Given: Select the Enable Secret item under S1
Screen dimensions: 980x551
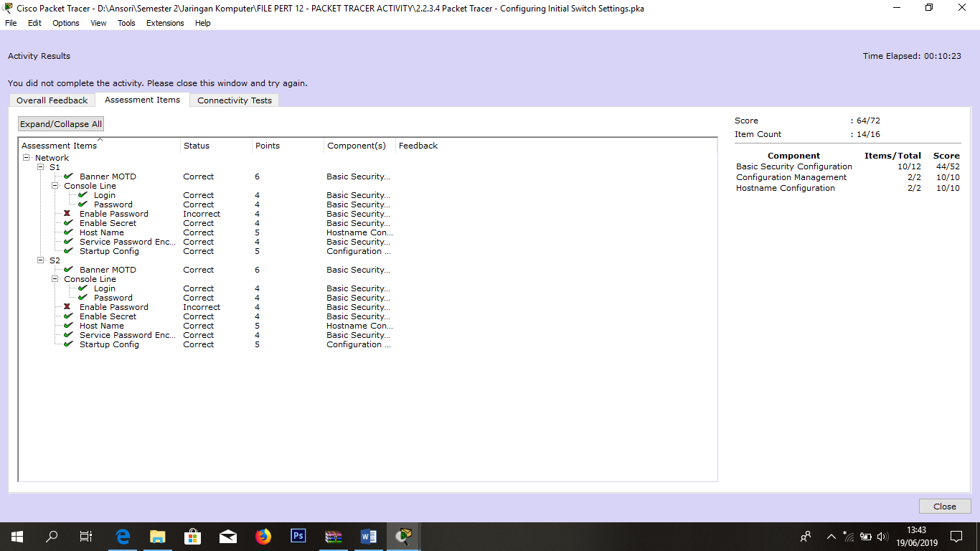Looking at the screenshot, I should tap(108, 223).
